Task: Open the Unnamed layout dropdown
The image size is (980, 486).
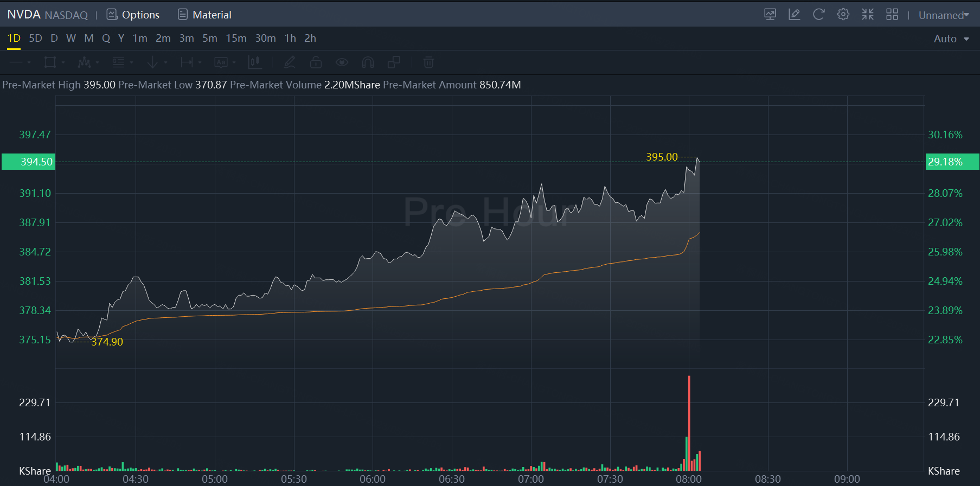Action: 944,15
